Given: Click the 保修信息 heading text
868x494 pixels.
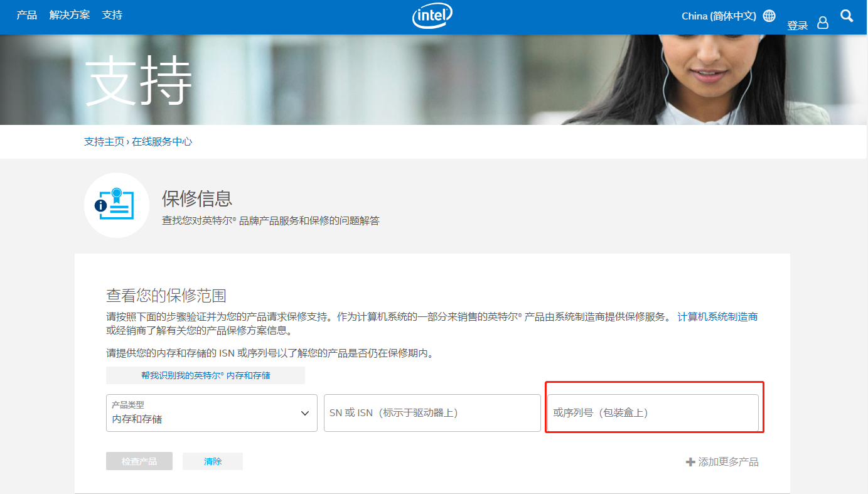Looking at the screenshot, I should pyautogui.click(x=197, y=199).
